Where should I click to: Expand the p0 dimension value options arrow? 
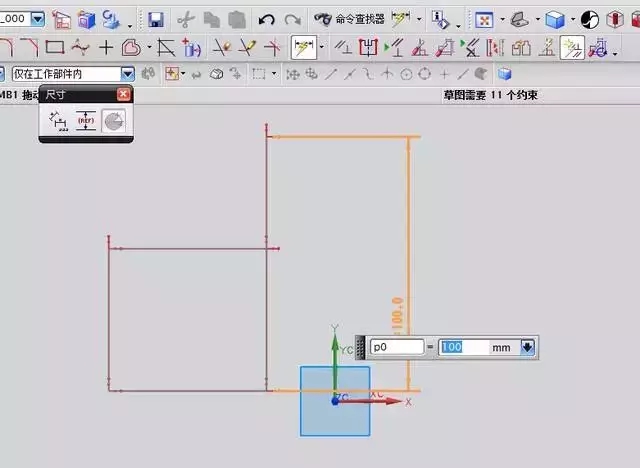coord(527,347)
